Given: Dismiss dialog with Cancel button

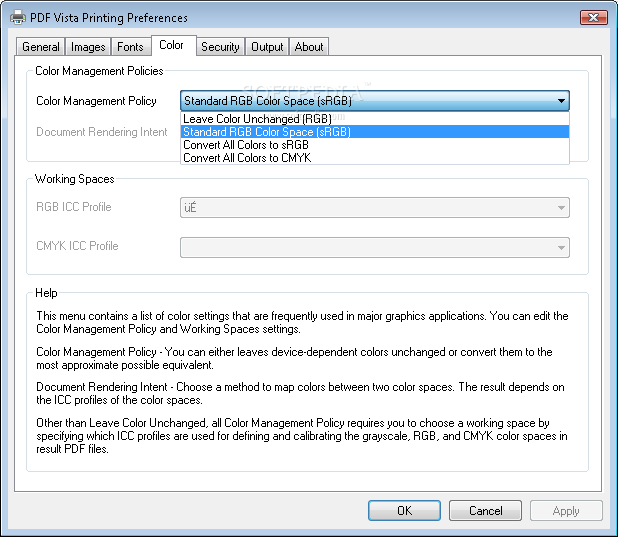Looking at the screenshot, I should coord(485,511).
